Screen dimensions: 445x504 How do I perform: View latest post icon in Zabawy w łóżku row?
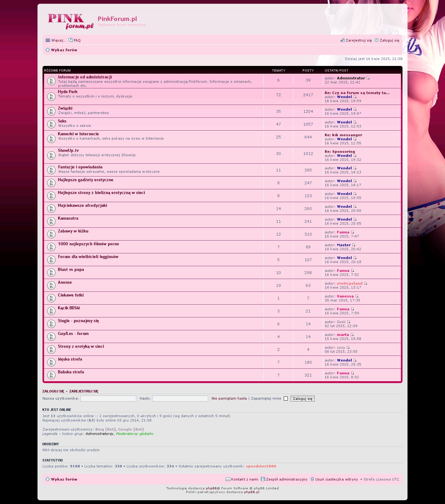coord(352,232)
